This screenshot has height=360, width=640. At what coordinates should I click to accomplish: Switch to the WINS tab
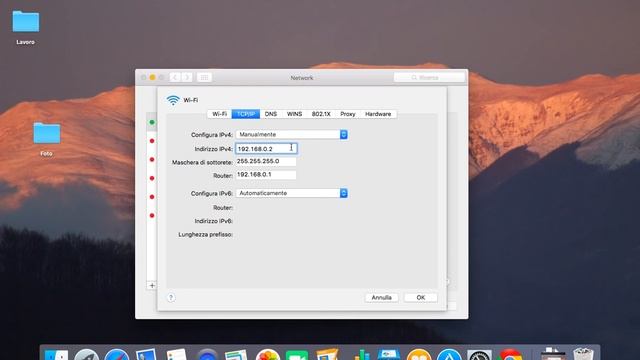point(294,114)
